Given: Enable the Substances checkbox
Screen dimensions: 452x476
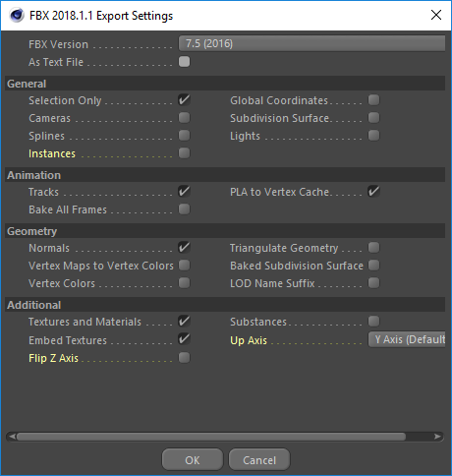Looking at the screenshot, I should click(373, 322).
